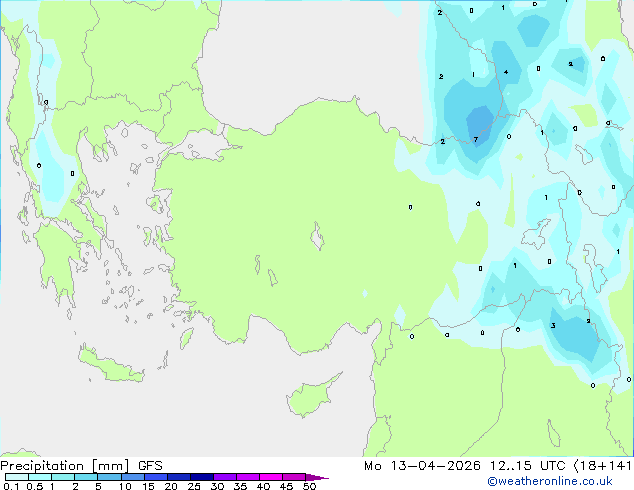Click the '40' legend label
This screenshot has width=634, height=490.
click(263, 486)
